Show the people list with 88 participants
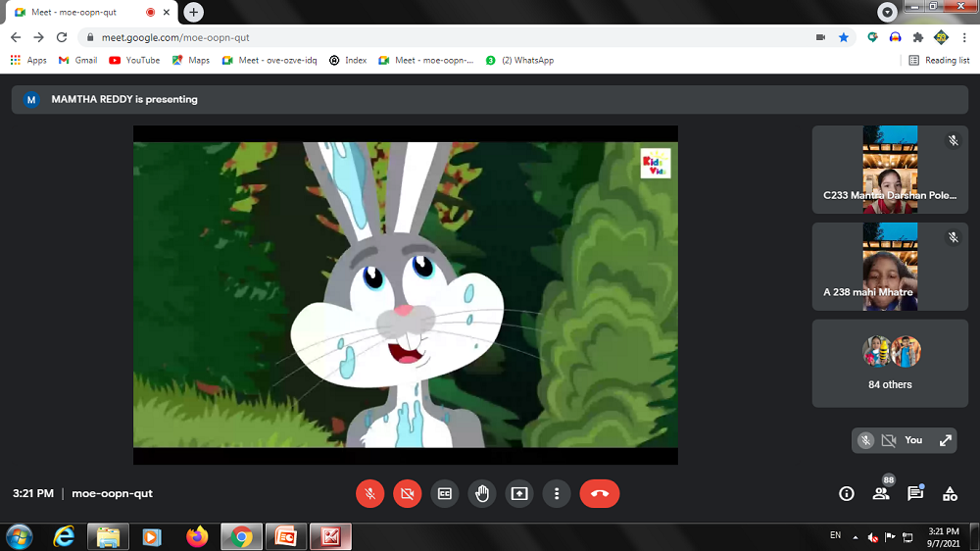 click(881, 494)
